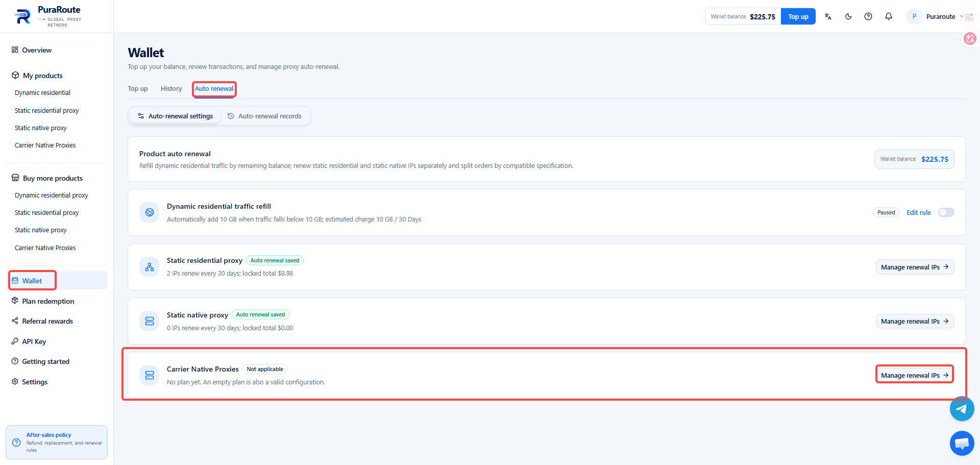This screenshot has height=465, width=980.
Task: Click the Dynamic residential traffic refill card icon
Action: (150, 212)
